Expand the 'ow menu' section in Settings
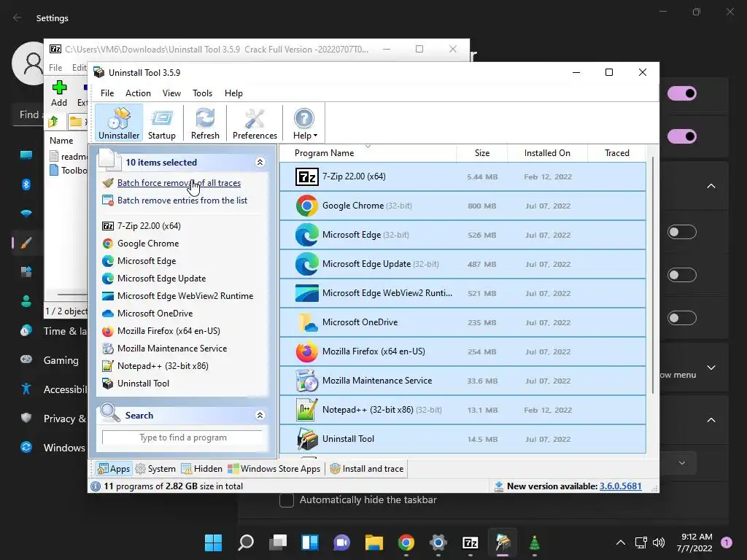Screen dimensions: 747x560 (711, 367)
